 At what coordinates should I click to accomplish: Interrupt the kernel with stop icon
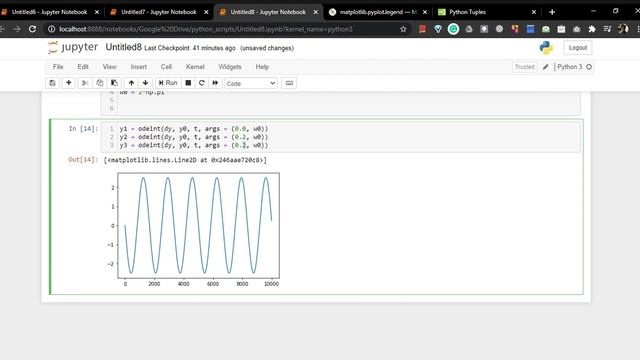pos(188,83)
